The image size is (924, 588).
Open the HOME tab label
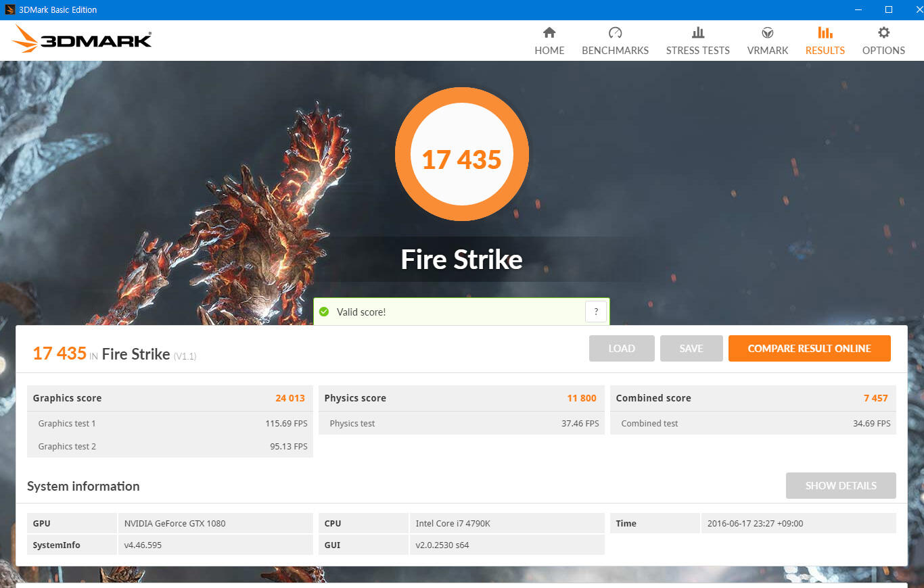pos(549,51)
